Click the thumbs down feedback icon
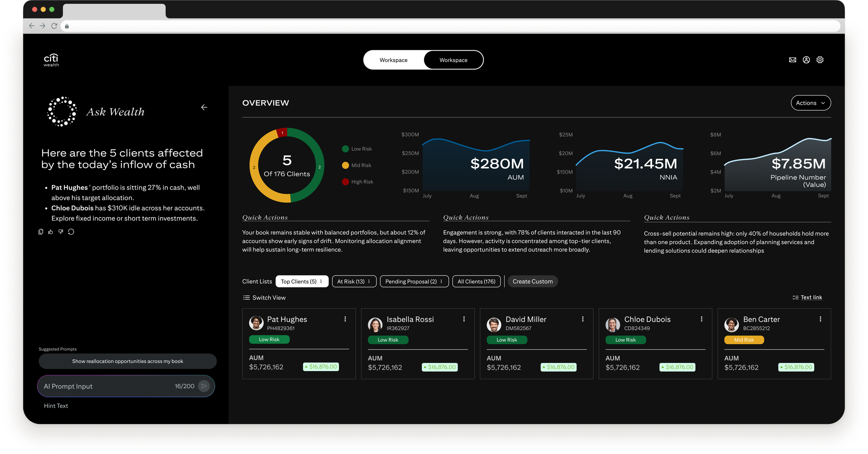 click(x=61, y=232)
